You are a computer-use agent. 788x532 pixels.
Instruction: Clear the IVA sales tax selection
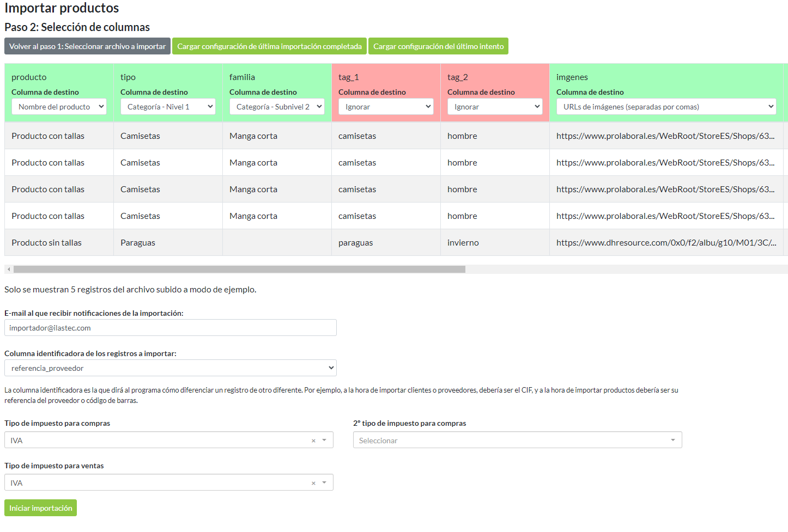pyautogui.click(x=313, y=483)
